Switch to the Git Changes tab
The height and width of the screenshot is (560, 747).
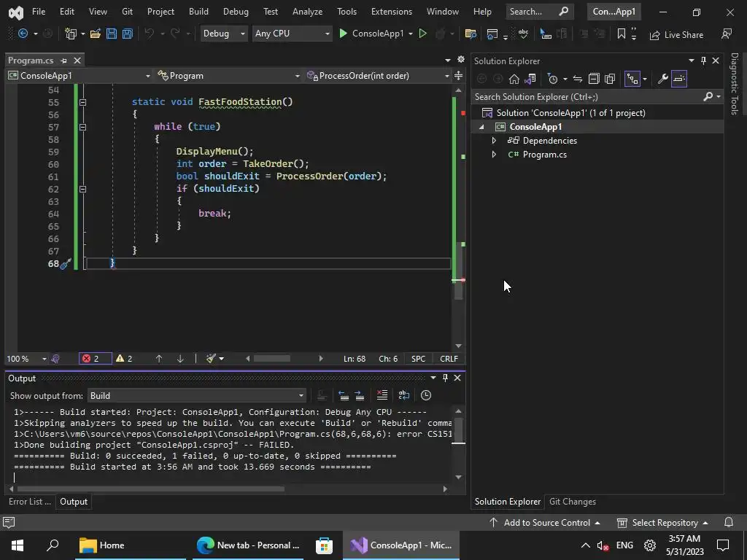(572, 502)
